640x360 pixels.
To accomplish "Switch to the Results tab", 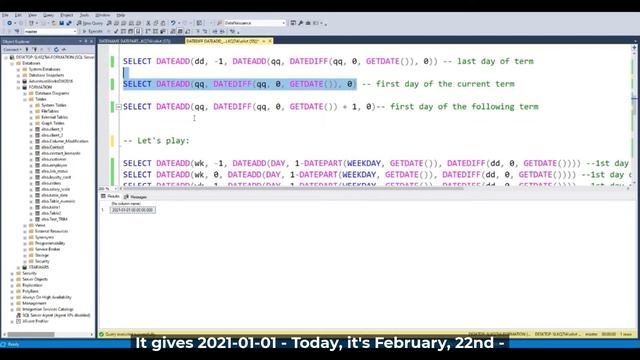I will click(111, 197).
